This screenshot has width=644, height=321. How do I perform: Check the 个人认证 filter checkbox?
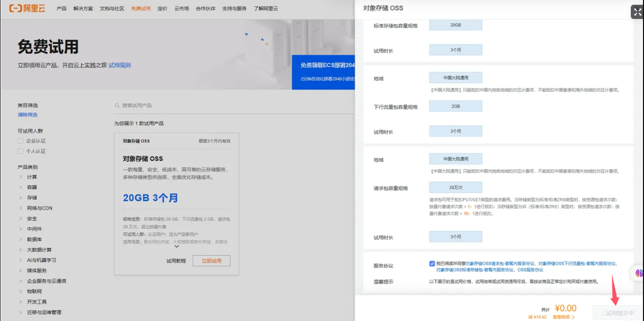[21, 151]
